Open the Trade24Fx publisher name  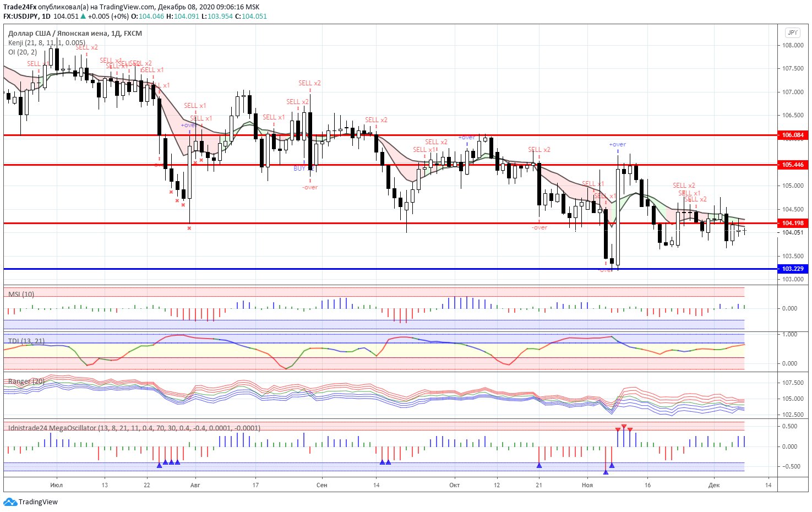(x=20, y=7)
